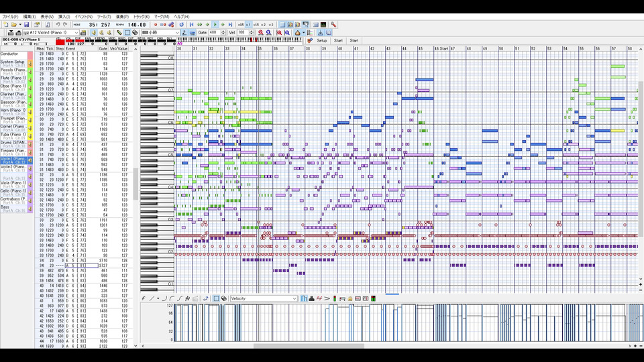This screenshot has width=644, height=362.
Task: Click the Setup marker button
Action: click(x=321, y=41)
